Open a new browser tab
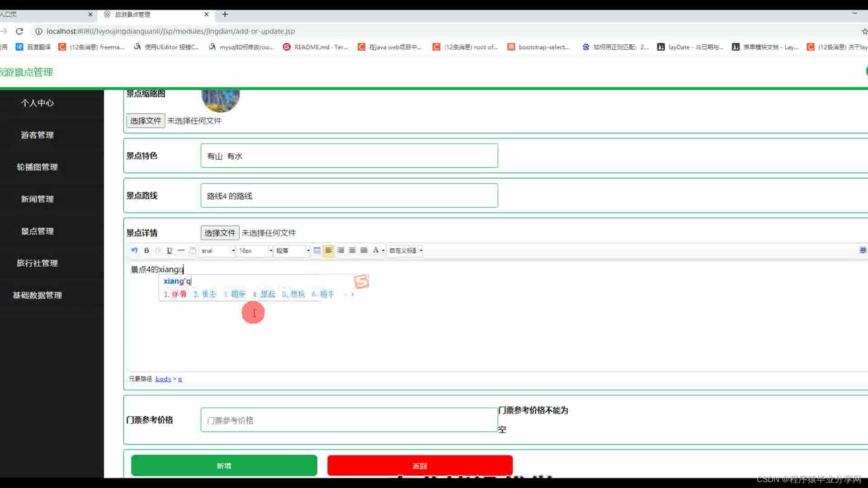This screenshot has width=868, height=488. [x=225, y=14]
